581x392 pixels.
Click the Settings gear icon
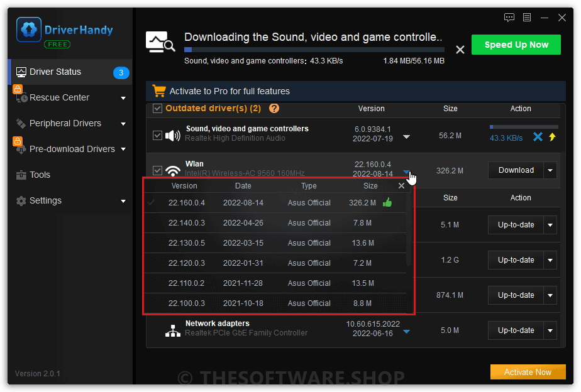21,200
